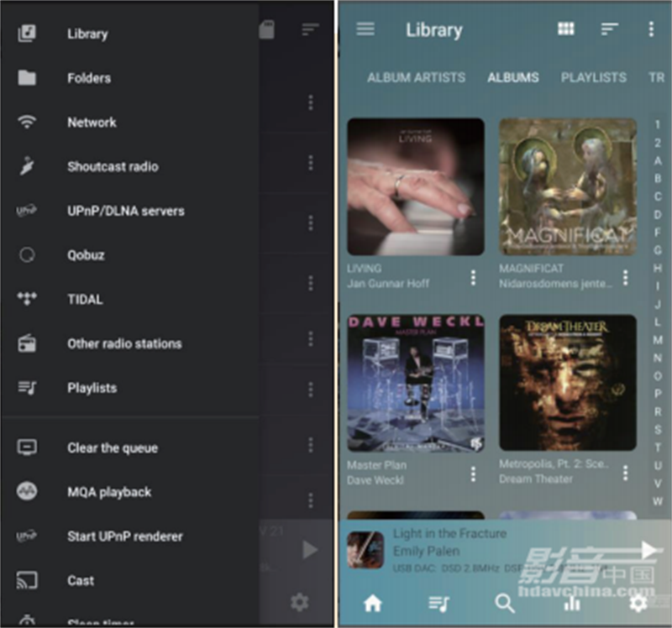
Task: Open sort options in Library header
Action: (609, 29)
